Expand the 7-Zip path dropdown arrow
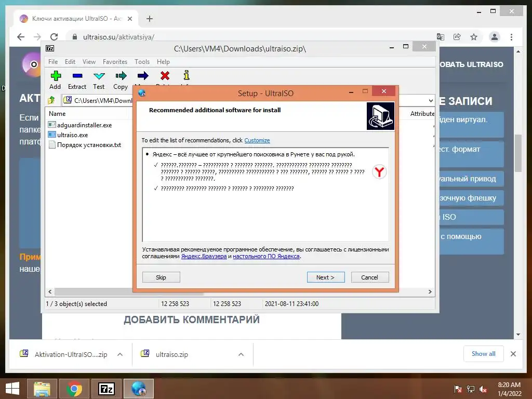 (x=431, y=100)
